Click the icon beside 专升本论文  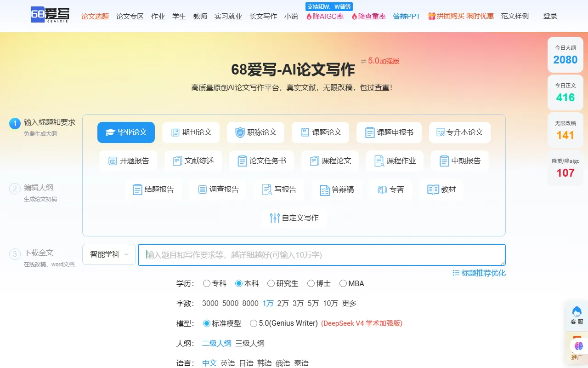441,132
